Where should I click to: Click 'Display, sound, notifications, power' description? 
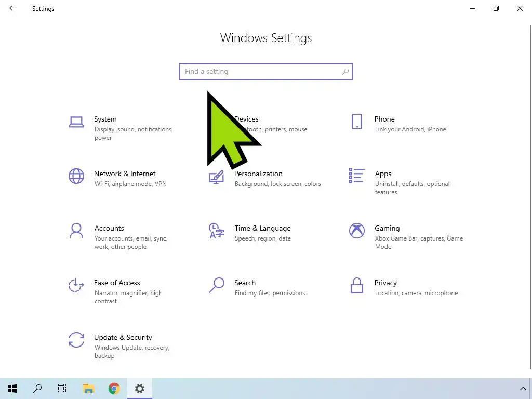[134, 134]
